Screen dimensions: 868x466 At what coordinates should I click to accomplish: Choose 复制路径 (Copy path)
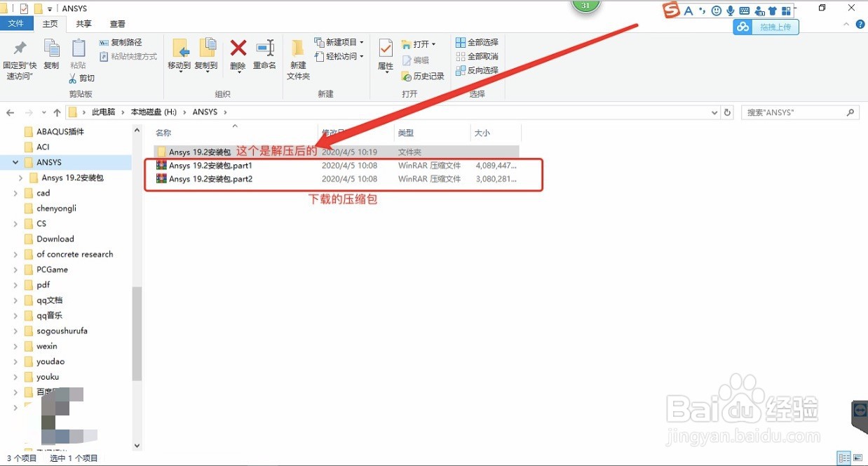[121, 43]
